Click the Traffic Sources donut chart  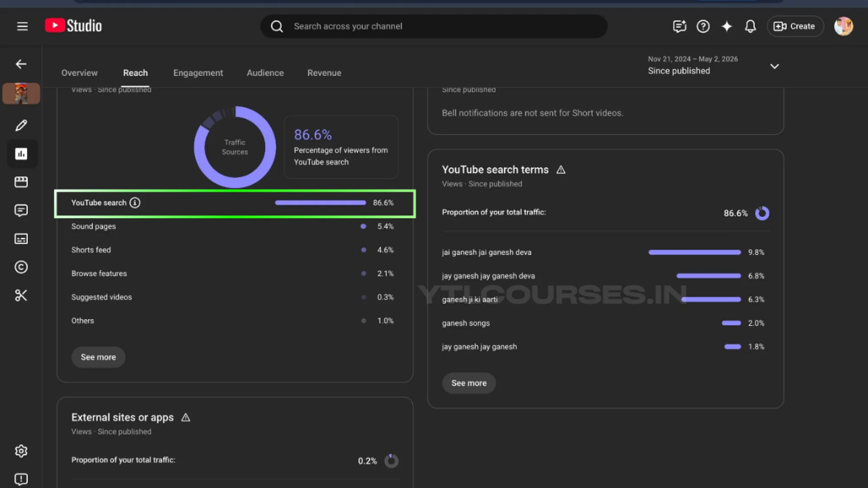[x=235, y=147]
